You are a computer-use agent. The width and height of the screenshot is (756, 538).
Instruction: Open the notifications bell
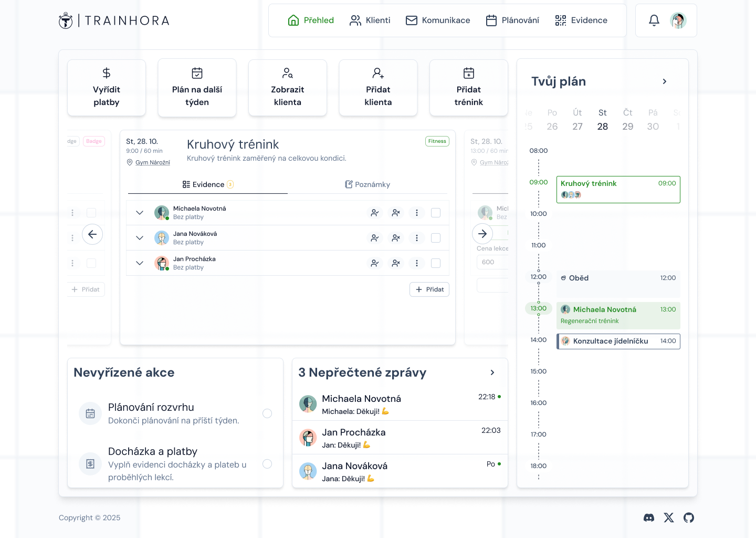tap(654, 20)
